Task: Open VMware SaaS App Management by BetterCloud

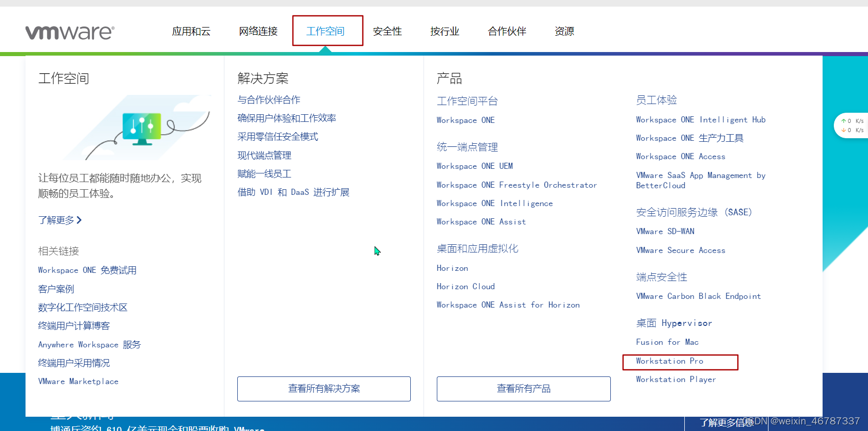Action: [701, 181]
